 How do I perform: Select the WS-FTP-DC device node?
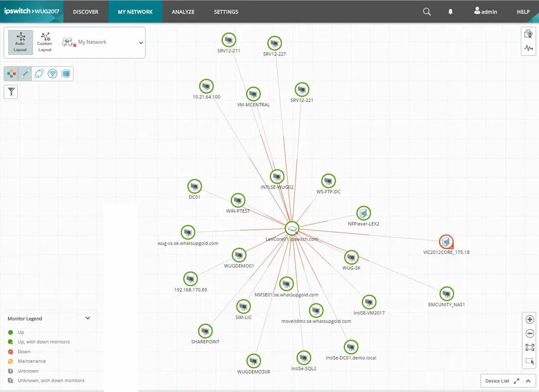pyautogui.click(x=328, y=181)
